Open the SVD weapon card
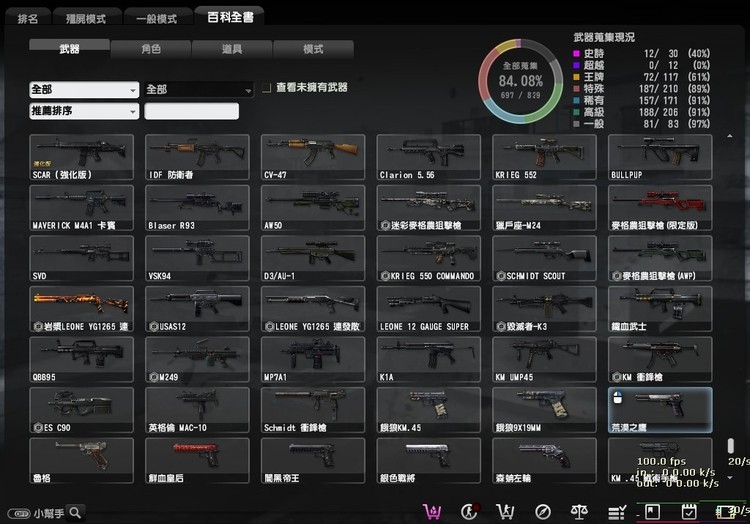This screenshot has width=750, height=524. (81, 259)
